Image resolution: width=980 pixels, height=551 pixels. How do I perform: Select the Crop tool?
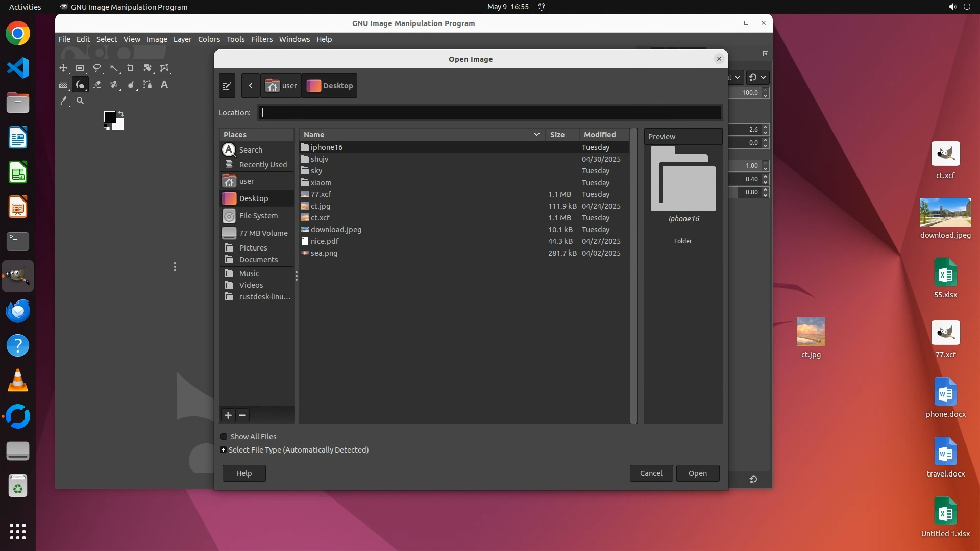[131, 68]
